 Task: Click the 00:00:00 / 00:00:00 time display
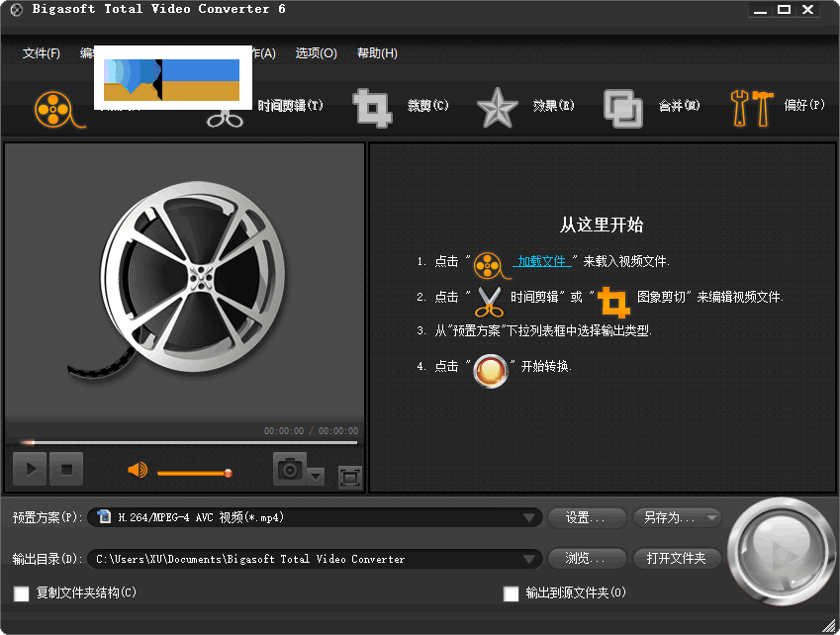311,431
